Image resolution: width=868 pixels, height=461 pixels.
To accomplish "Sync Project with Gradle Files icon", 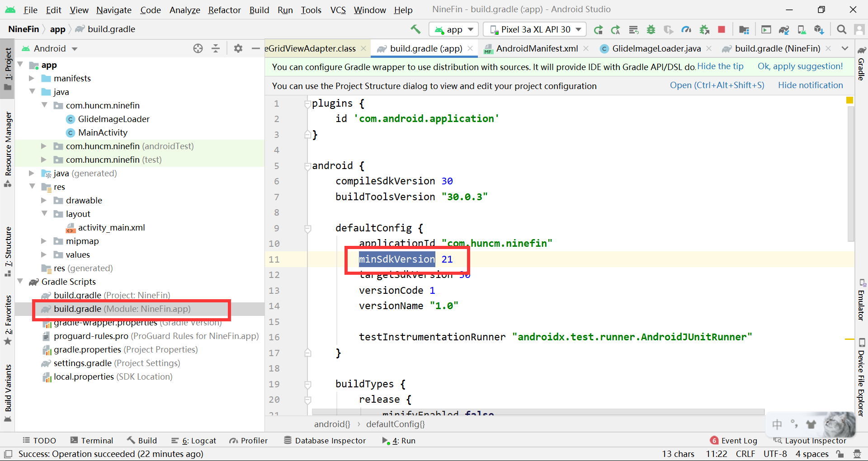I will point(784,30).
